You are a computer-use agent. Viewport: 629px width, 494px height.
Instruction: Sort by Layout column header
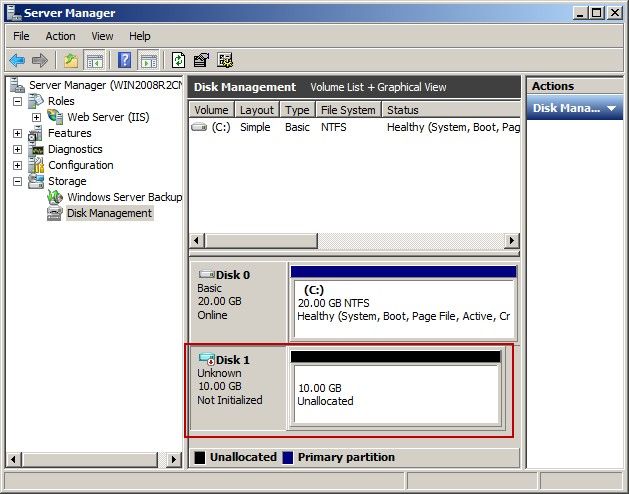point(257,110)
